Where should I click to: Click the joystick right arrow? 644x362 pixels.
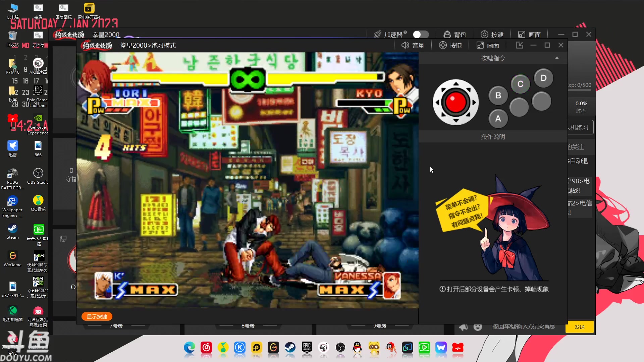click(x=474, y=102)
